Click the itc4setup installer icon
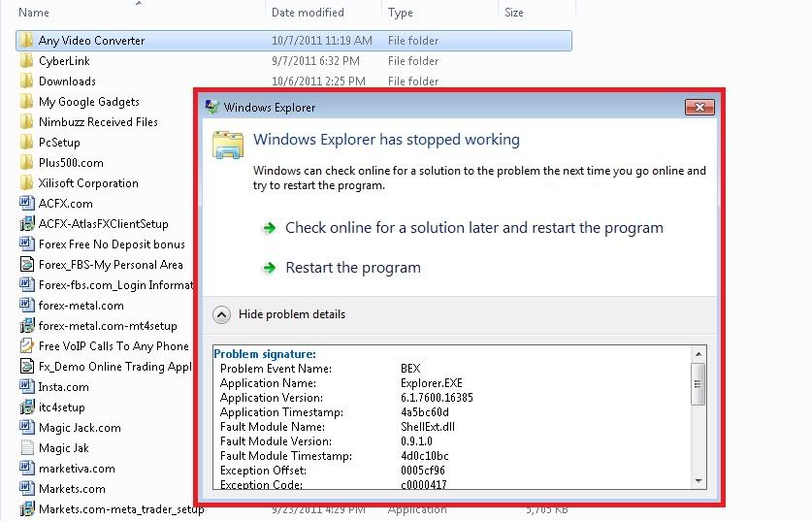 (x=27, y=407)
